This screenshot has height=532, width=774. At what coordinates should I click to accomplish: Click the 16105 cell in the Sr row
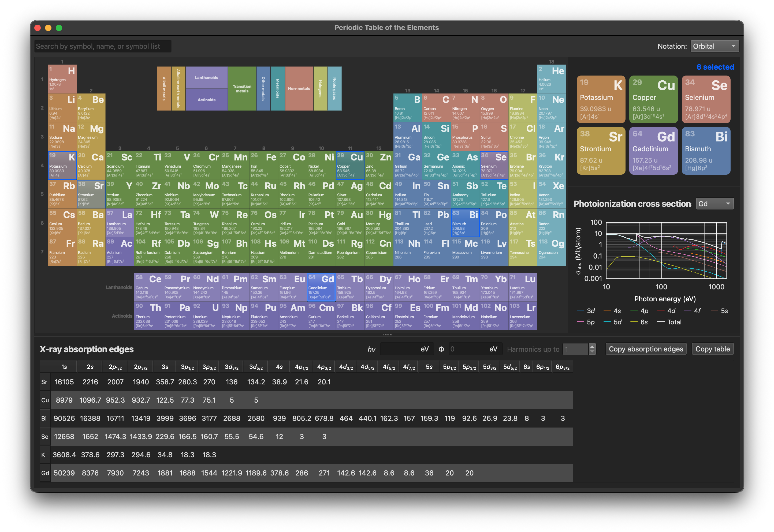tap(64, 382)
